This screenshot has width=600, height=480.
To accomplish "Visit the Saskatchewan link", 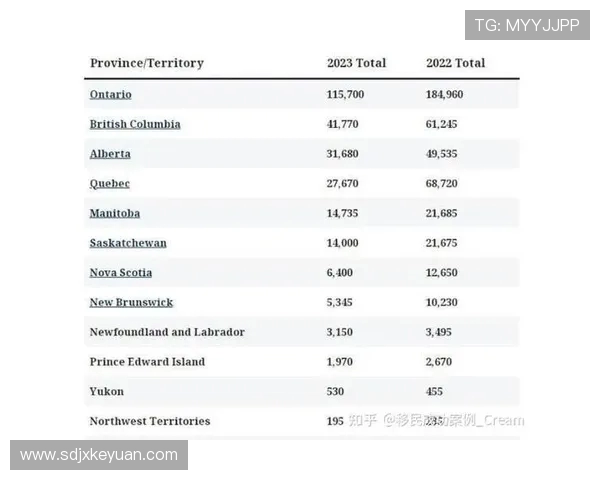I will tap(128, 243).
